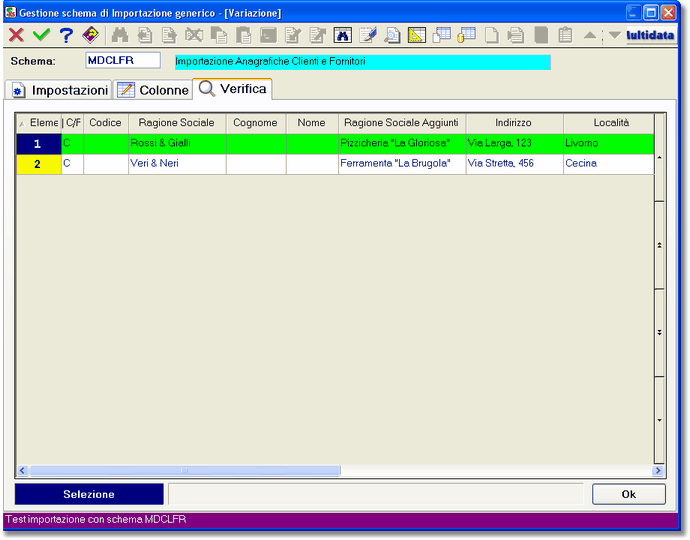The width and height of the screenshot is (690, 540).
Task: Click the grey clipboard list icon
Action: pos(565,35)
